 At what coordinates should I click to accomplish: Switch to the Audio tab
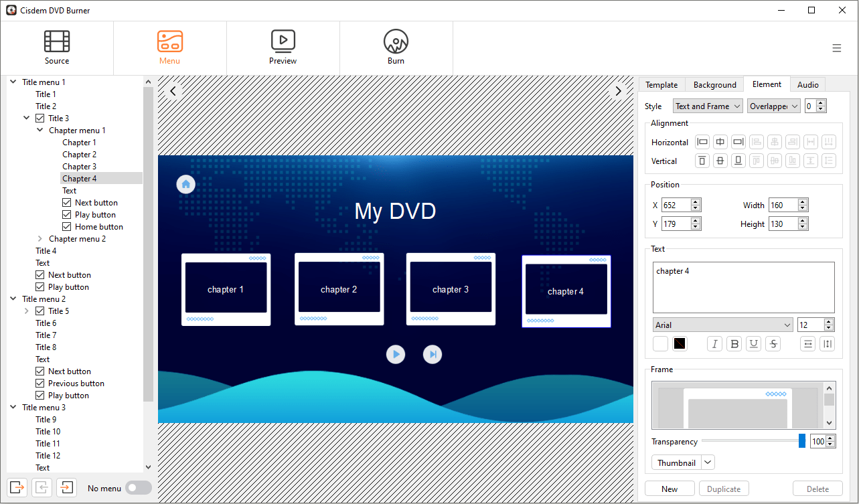(807, 85)
